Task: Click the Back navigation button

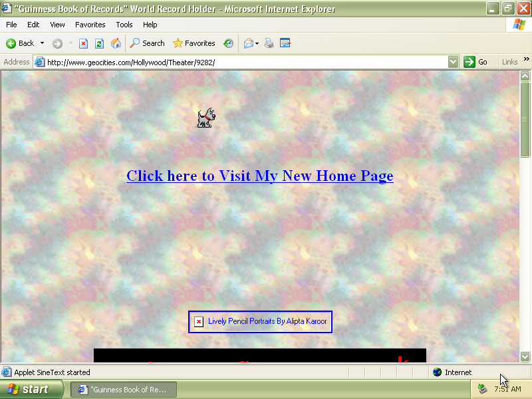Action: tap(20, 43)
